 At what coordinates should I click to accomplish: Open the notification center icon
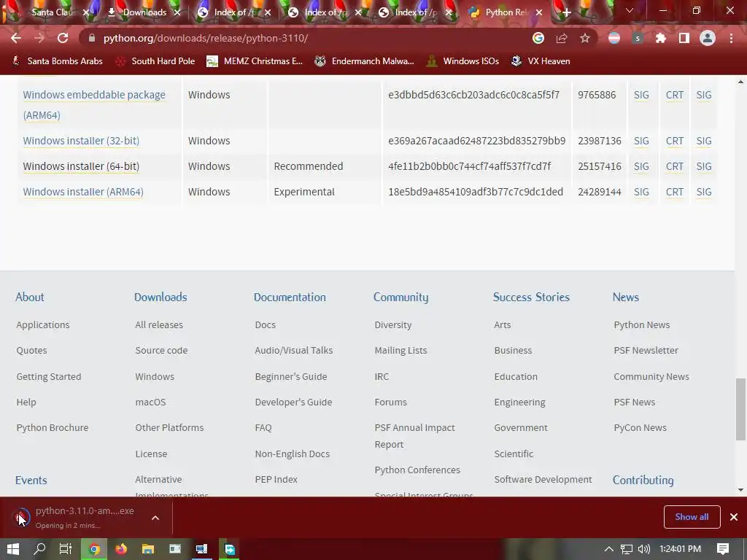723,549
